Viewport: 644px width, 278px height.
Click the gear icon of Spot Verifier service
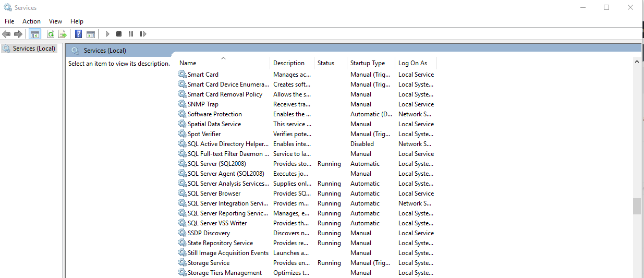(182, 134)
